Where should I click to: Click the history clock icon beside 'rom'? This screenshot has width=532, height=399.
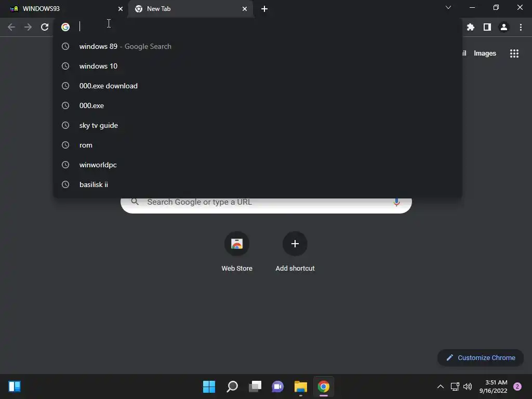coord(65,145)
